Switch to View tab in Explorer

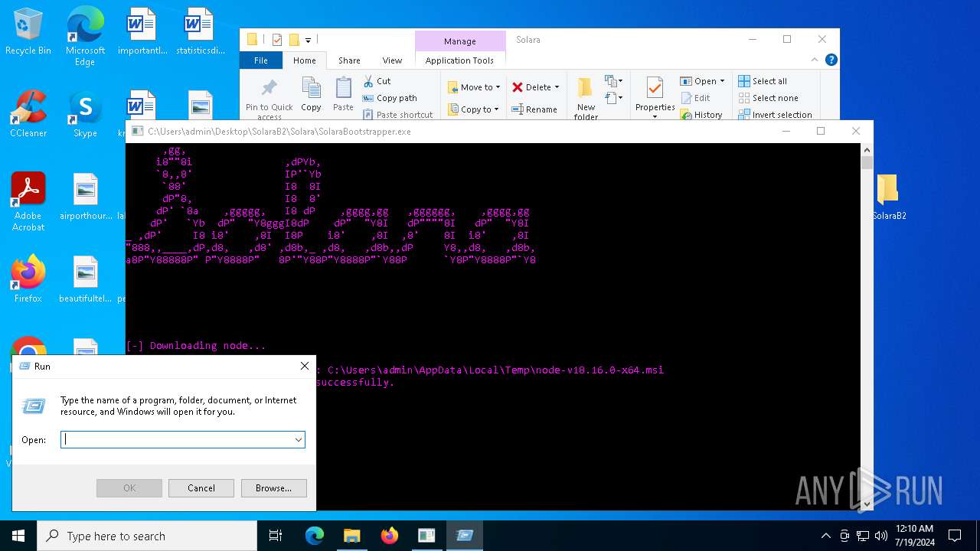[392, 60]
